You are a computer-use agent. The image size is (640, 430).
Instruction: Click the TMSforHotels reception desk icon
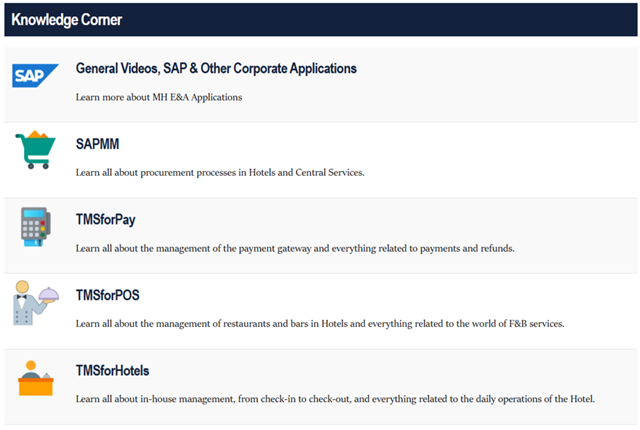point(36,378)
